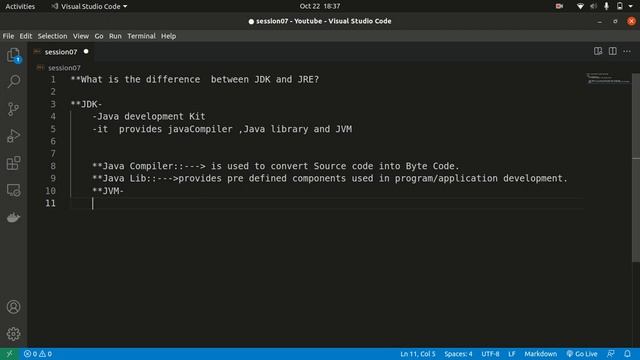The image size is (640, 360).
Task: Open the errors and warnings count in the status bar
Action: pos(38,354)
